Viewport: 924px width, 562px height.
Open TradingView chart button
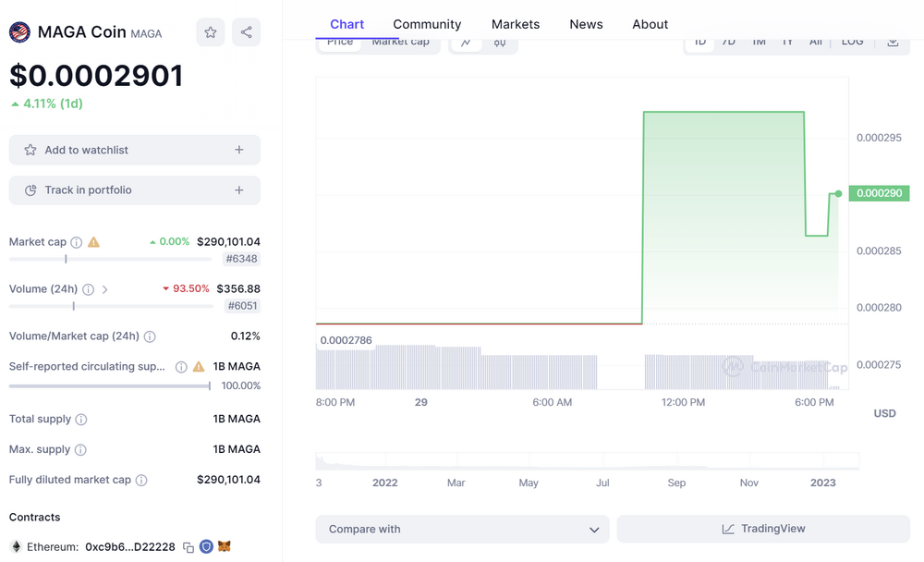[763, 529]
